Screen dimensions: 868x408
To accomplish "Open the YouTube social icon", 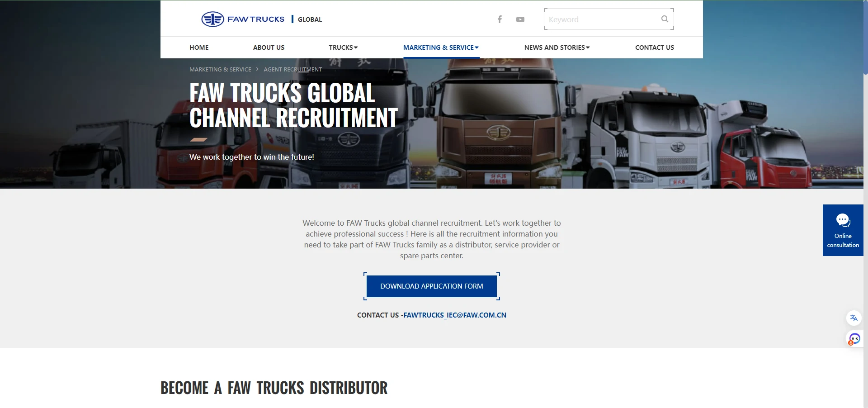I will (520, 19).
